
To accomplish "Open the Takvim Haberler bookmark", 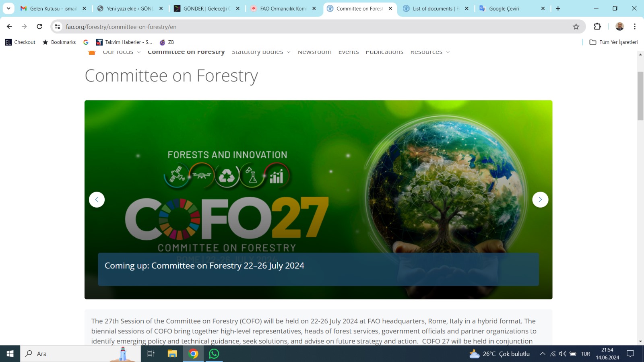I will 124,42.
